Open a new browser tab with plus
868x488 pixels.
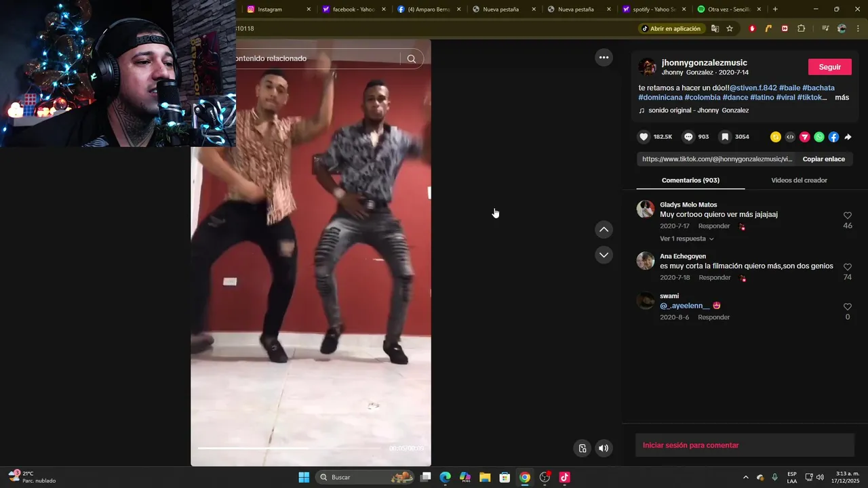775,9
